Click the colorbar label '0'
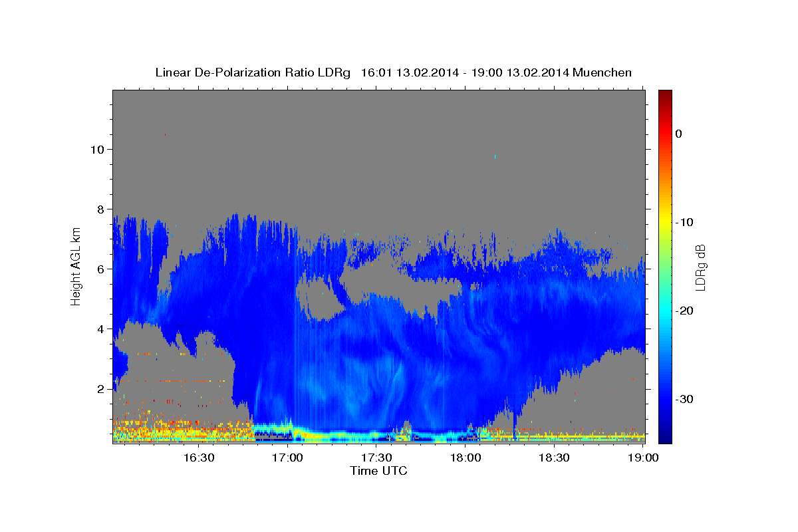Image resolution: width=798 pixels, height=532 pixels. (x=679, y=134)
